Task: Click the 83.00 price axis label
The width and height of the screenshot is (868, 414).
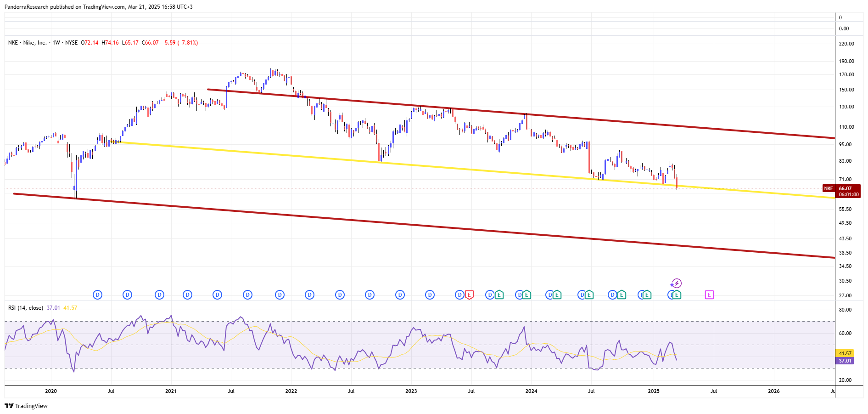Action: [x=845, y=161]
